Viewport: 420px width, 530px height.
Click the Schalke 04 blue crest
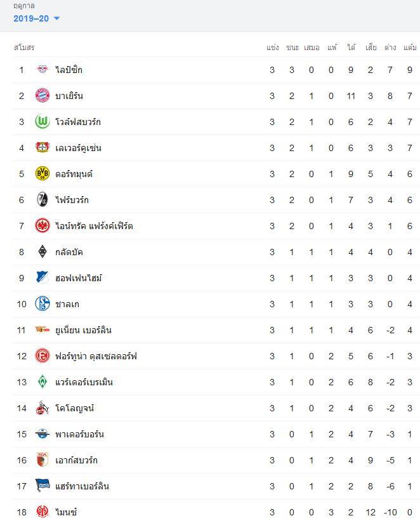coord(43,303)
